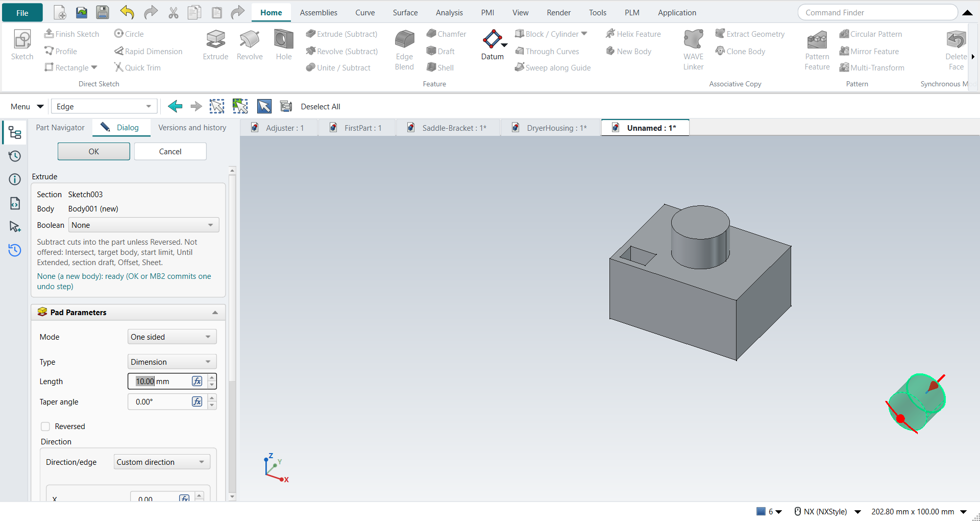Viewport: 980px width, 521px height.
Task: Open the Mode dropdown showing One sided
Action: click(172, 337)
